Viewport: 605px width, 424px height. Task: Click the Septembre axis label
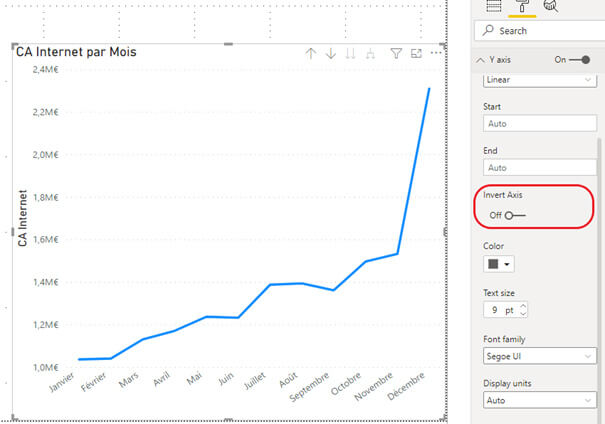pyautogui.click(x=309, y=387)
